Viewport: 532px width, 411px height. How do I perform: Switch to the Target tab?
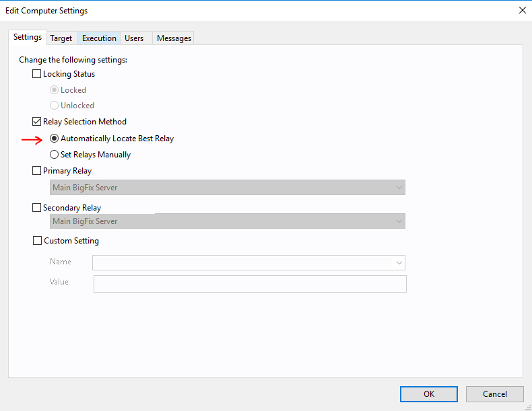[61, 38]
